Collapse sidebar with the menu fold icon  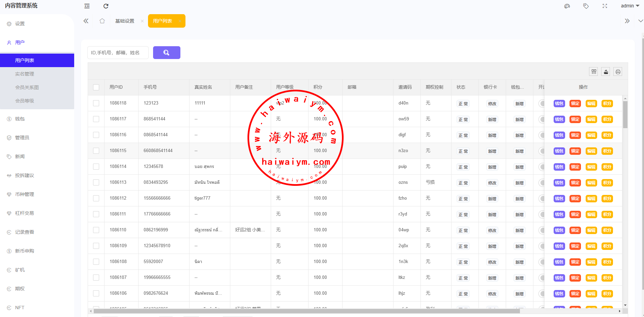[87, 6]
